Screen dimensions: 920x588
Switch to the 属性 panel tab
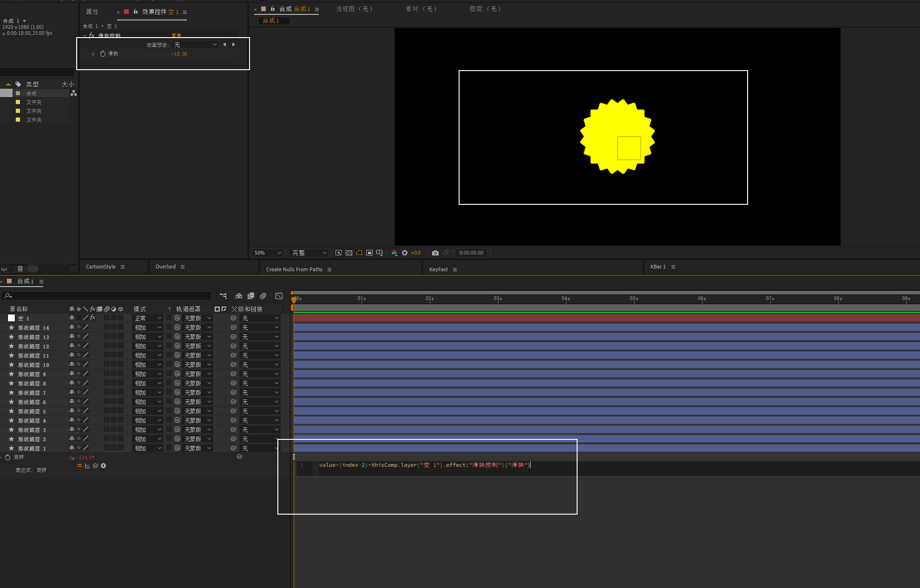coord(92,12)
